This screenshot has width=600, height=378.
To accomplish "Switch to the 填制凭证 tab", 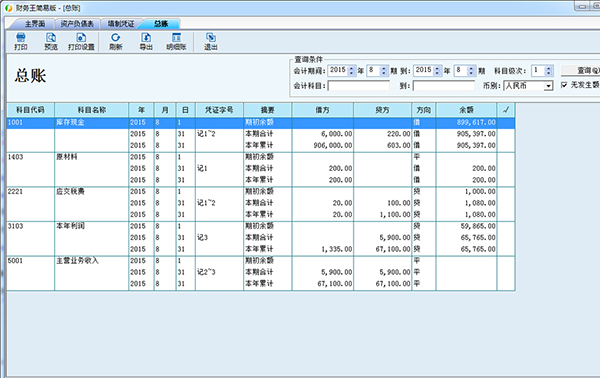I will 121,24.
